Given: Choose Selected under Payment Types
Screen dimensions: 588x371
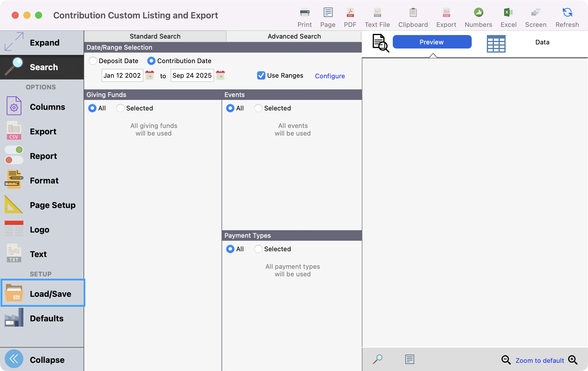Looking at the screenshot, I should pos(258,249).
